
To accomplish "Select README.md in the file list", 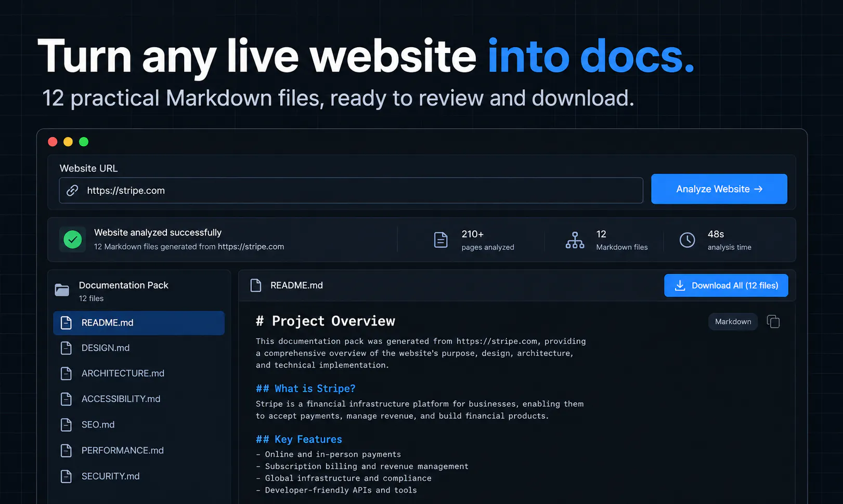I will click(139, 323).
